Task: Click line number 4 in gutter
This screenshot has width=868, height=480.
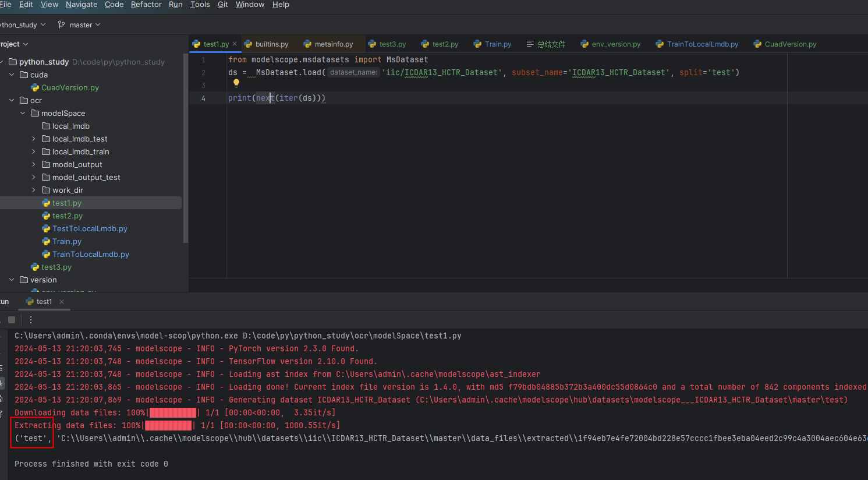Action: tap(203, 98)
